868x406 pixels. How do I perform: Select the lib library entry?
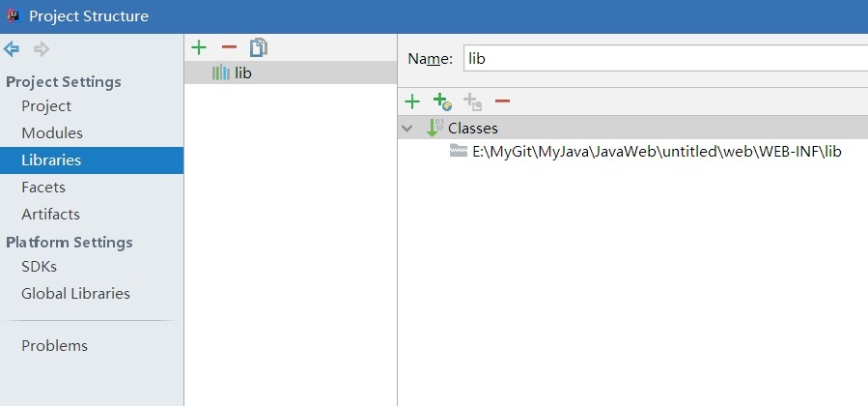tap(242, 72)
